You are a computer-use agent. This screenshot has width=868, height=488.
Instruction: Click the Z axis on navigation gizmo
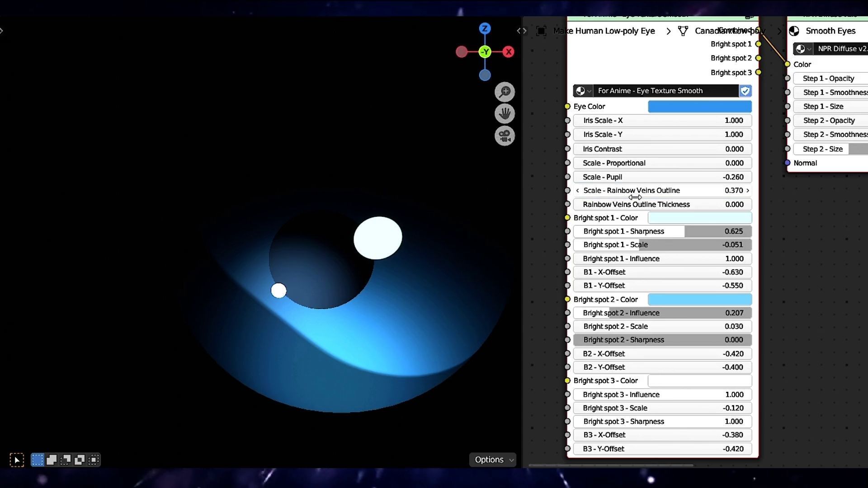point(485,28)
